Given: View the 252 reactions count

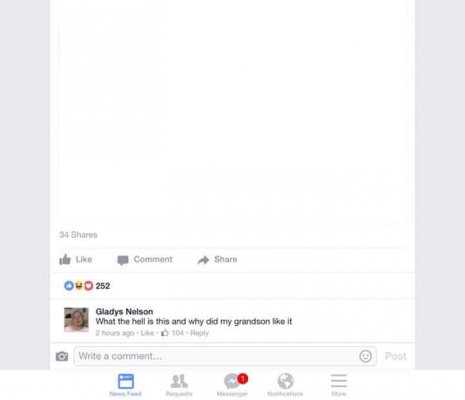Looking at the screenshot, I should [x=103, y=286].
